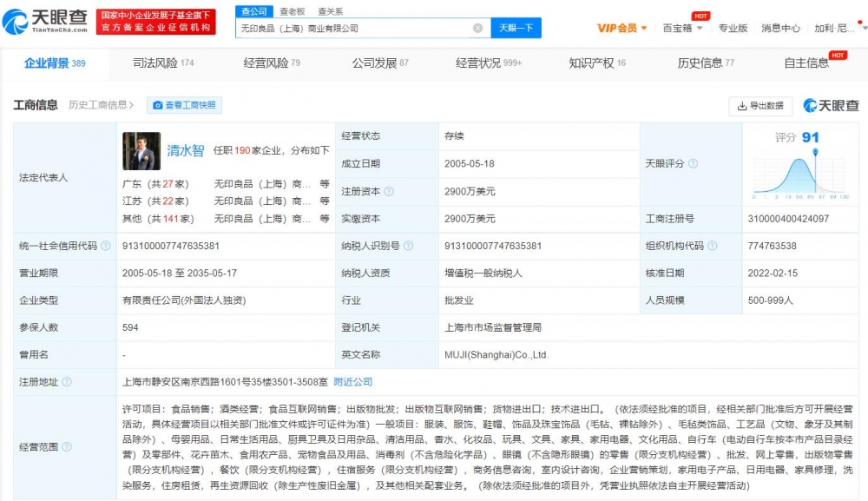
Task: Click help icon next to 注册资本
Action: pos(389,192)
